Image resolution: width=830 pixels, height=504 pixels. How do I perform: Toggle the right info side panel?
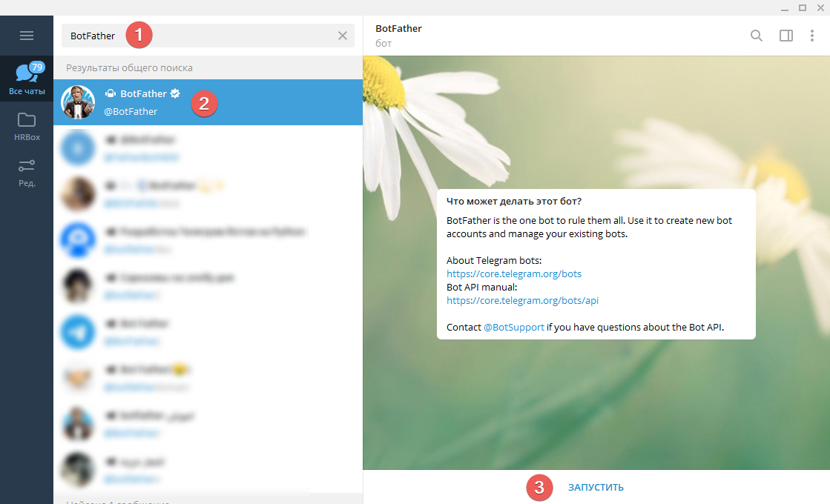786,36
